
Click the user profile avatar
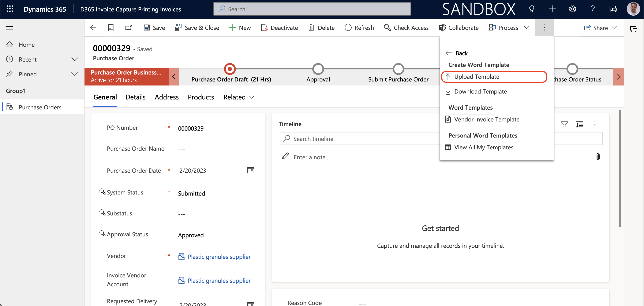tap(633, 9)
